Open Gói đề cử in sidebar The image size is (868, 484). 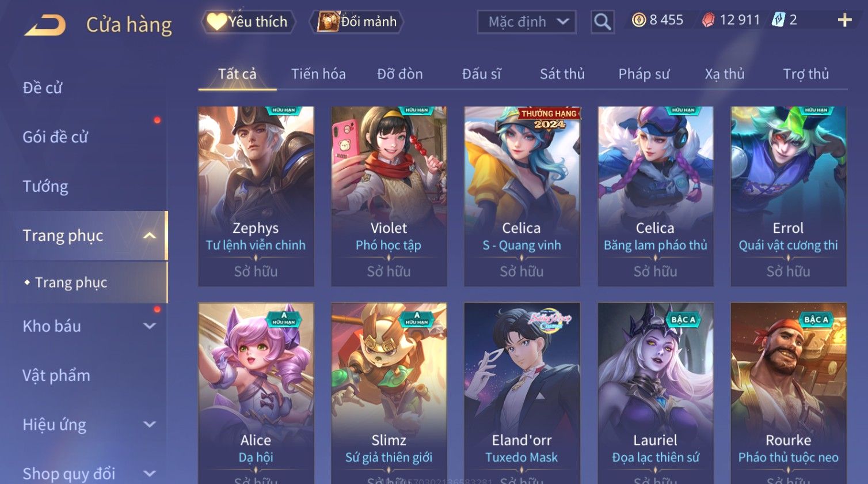pyautogui.click(x=55, y=137)
